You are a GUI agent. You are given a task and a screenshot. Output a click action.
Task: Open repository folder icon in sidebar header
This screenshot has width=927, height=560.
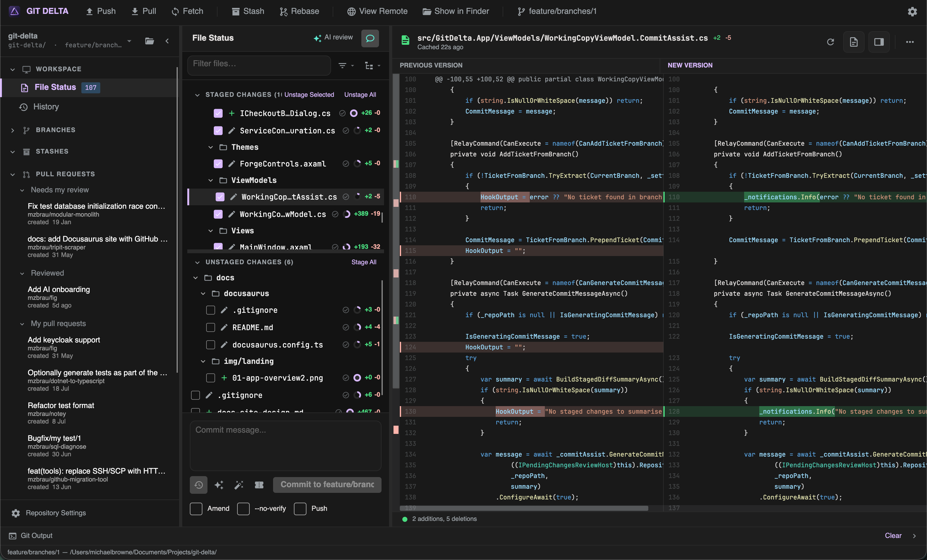click(149, 41)
